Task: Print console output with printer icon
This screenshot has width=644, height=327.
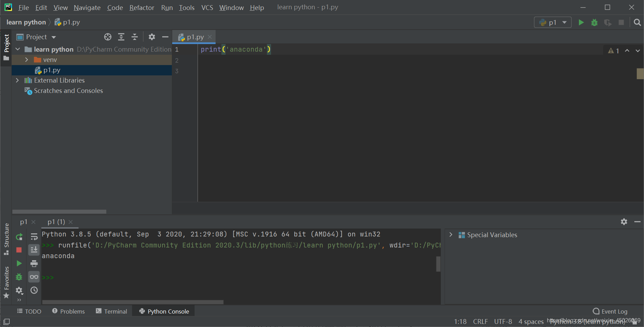Action: 34,263
